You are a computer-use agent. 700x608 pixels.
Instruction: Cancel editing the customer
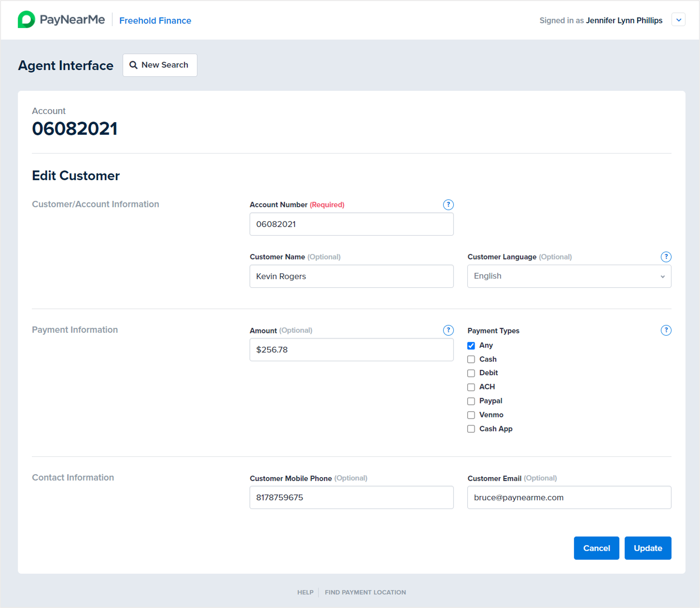point(596,548)
